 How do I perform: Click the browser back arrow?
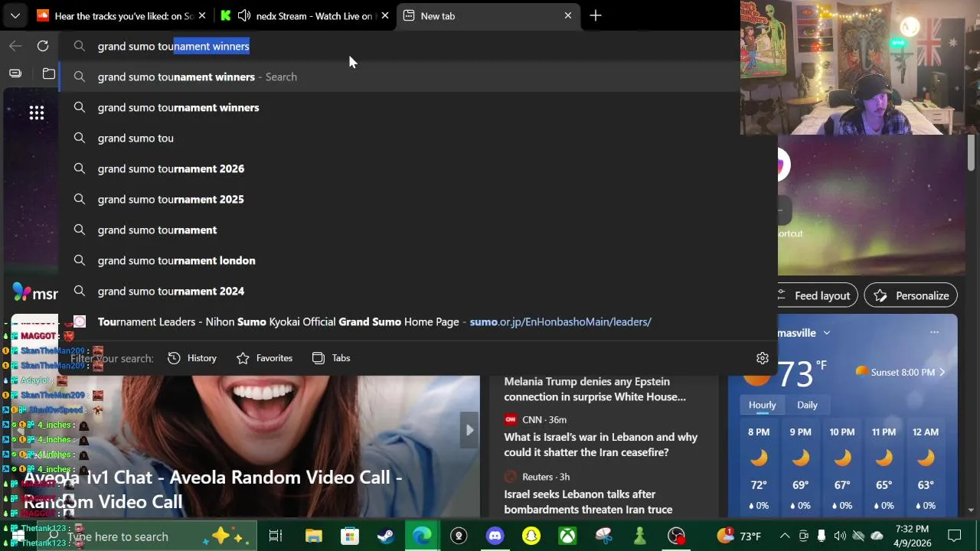15,46
